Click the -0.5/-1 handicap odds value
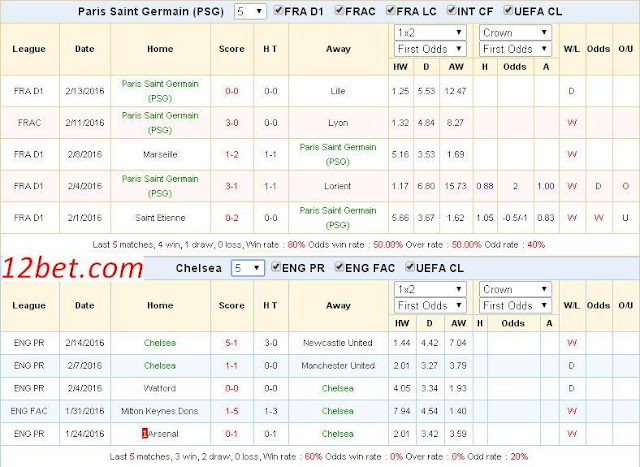Image resolution: width=640 pixels, height=467 pixels. [x=515, y=218]
